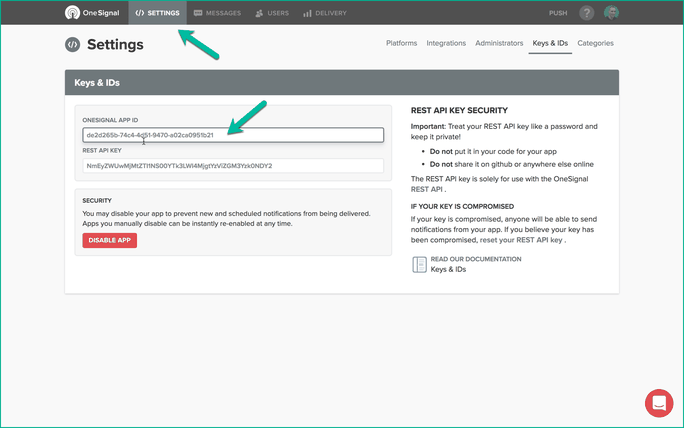Click the documentation book icon
The width and height of the screenshot is (684, 428).
[419, 264]
